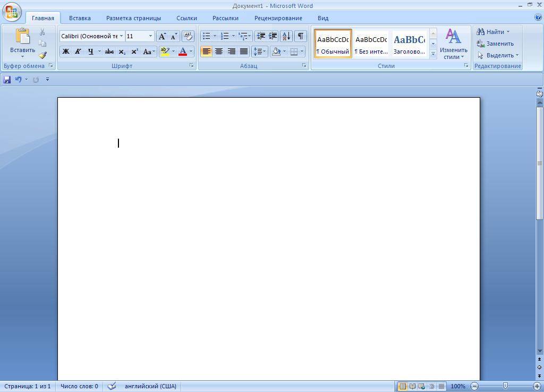Screen dimensions: 544x392
Task: Switch to the Вставка tab
Action: click(x=80, y=18)
